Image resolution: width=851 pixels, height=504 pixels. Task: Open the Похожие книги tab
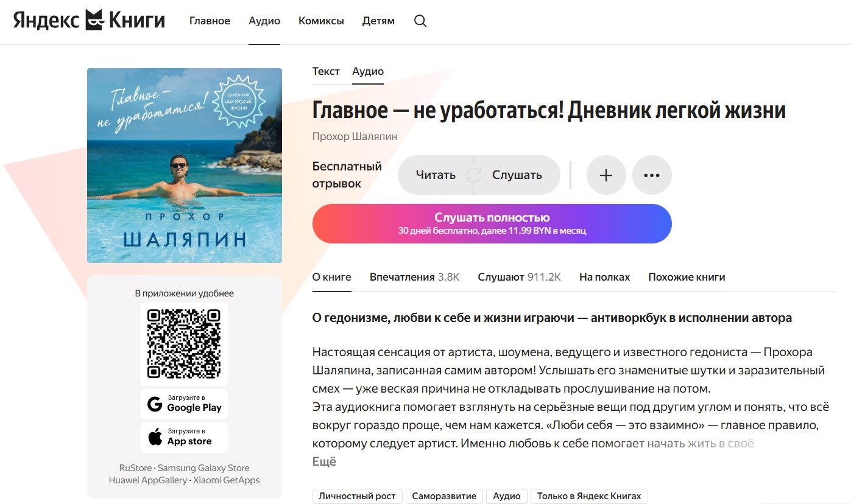point(687,276)
